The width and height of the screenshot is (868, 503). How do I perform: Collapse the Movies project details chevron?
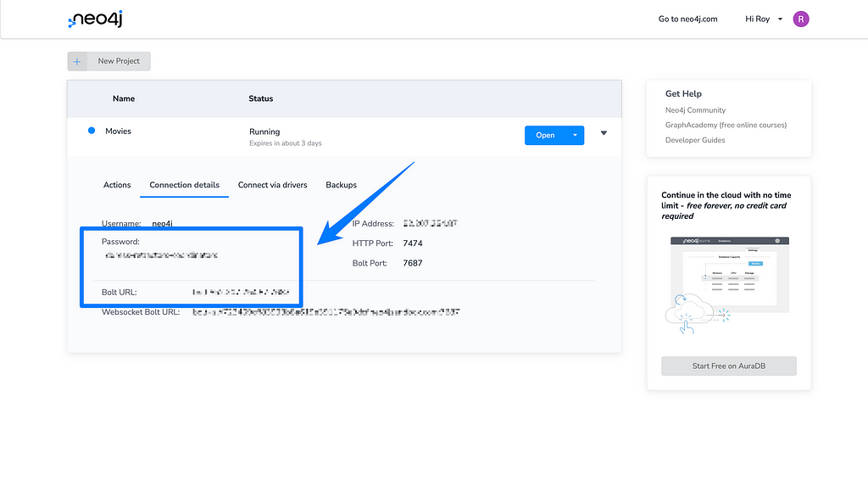click(604, 133)
